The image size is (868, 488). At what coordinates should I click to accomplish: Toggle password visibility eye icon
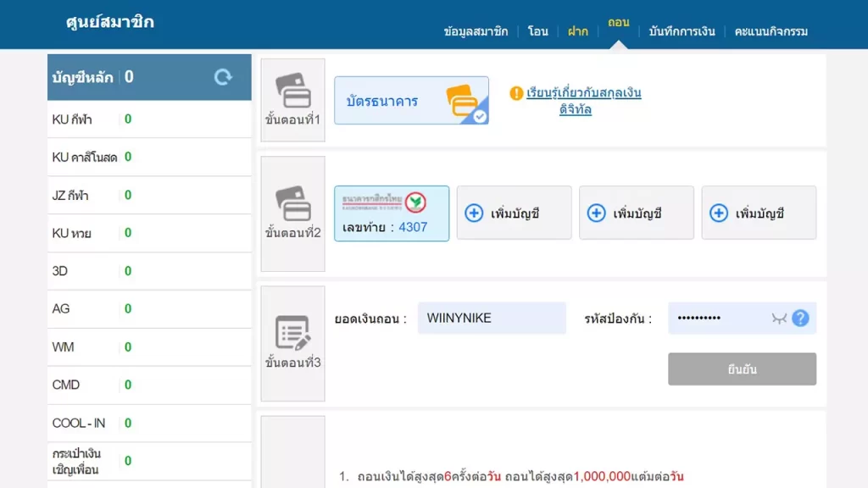point(779,319)
